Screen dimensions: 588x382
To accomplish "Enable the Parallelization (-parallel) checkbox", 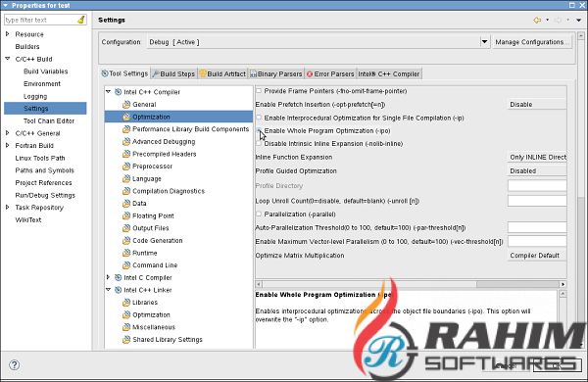I will click(259, 215).
